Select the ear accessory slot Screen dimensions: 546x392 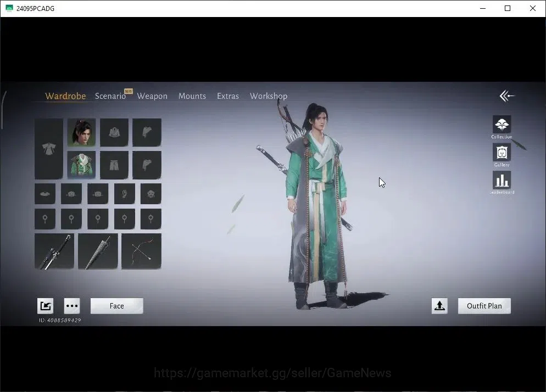[x=124, y=194]
